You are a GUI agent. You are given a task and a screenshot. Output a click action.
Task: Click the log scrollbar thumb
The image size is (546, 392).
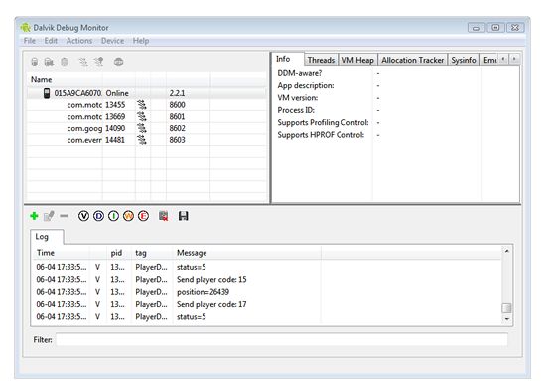point(507,308)
